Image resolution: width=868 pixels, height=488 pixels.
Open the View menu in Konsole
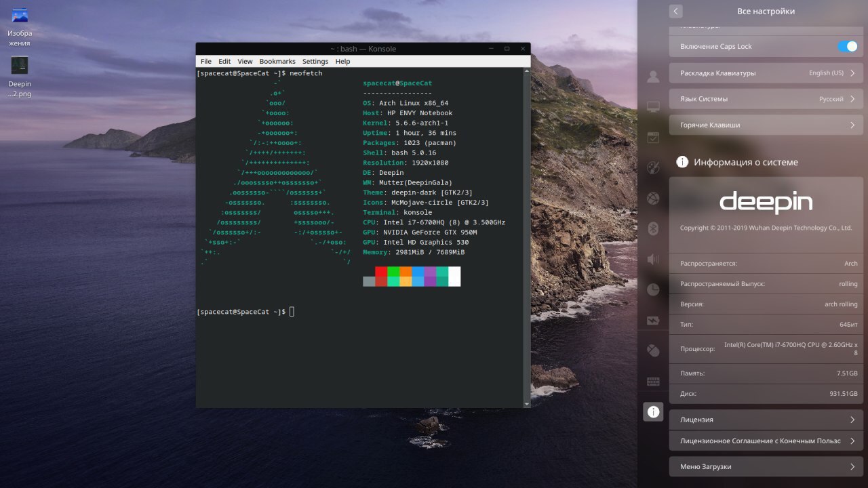point(245,61)
